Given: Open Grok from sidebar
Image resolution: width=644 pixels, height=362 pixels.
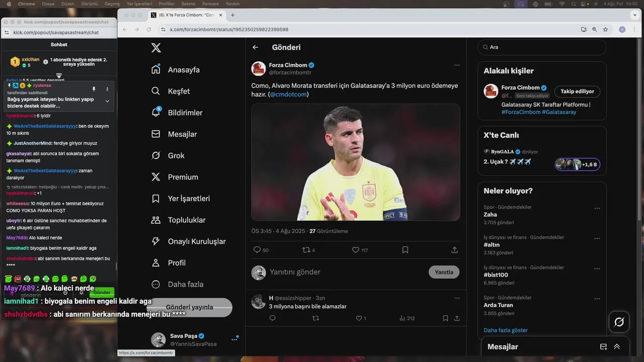Looking at the screenshot, I should click(168, 155).
